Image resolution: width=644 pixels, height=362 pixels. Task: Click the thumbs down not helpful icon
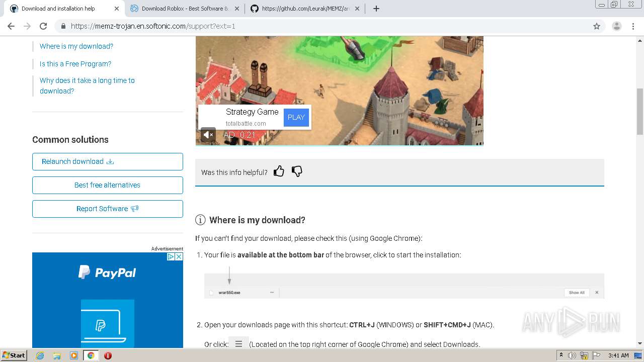297,171
